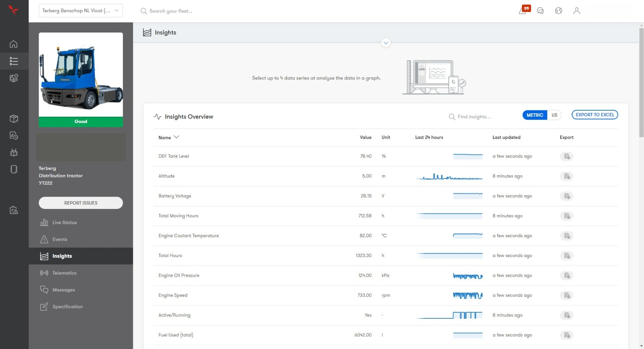This screenshot has height=349, width=644.
Task: Select the Engine Oil Pressure row name
Action: tap(179, 276)
